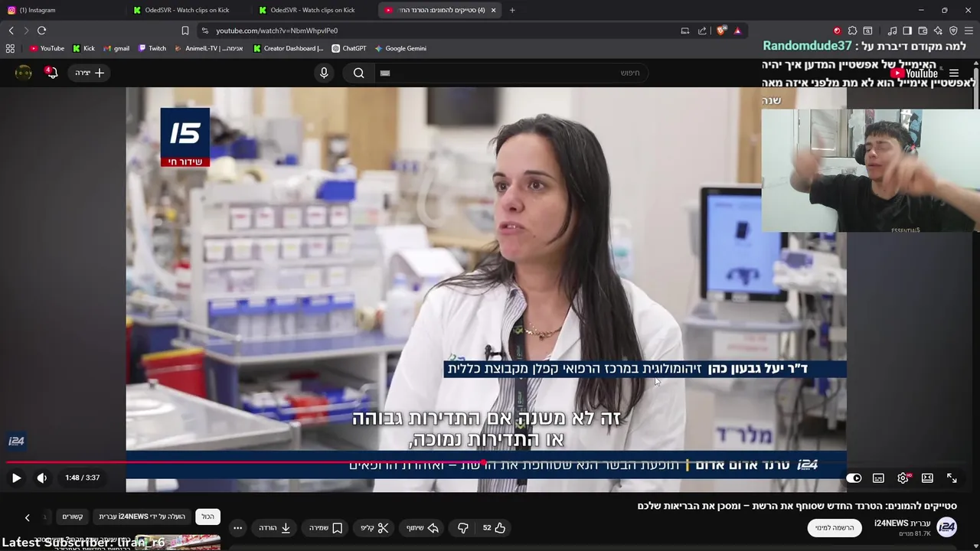The image size is (980, 551).
Task: Enter fullscreen mode in video player
Action: point(952,478)
